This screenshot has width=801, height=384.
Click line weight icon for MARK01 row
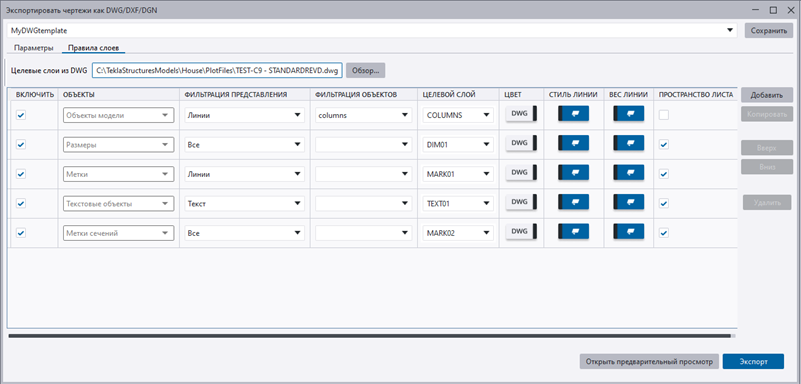[x=628, y=173]
